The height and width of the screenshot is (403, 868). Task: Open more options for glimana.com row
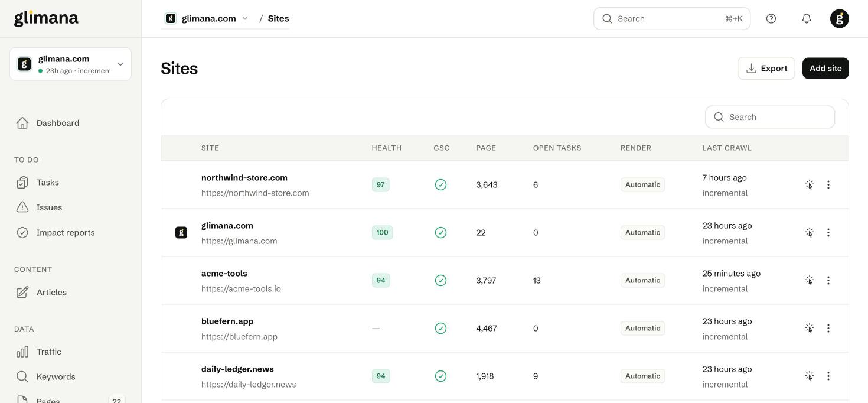pyautogui.click(x=828, y=233)
